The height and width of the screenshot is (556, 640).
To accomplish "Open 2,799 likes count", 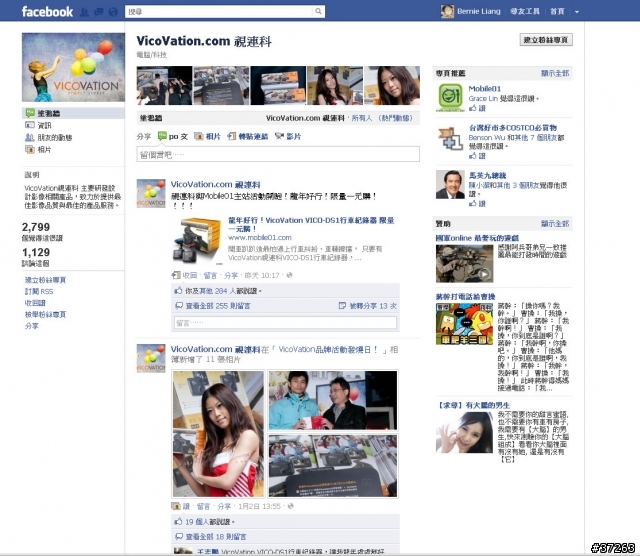I will (36, 227).
